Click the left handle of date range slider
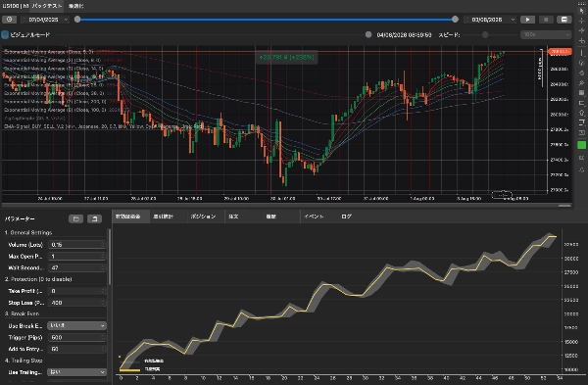The width and height of the screenshot is (588, 385). [x=77, y=20]
